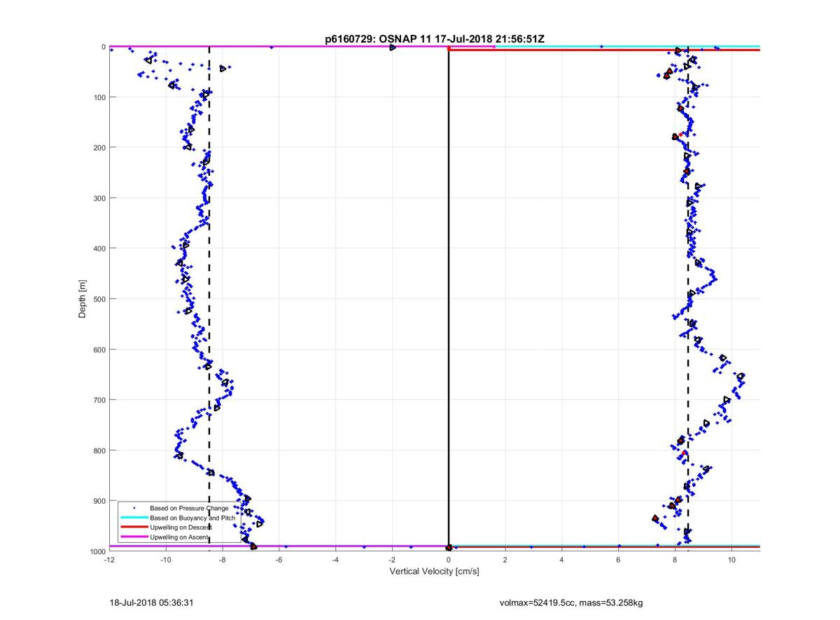Click the "Based on Pressure Change" legend entry

tap(189, 508)
